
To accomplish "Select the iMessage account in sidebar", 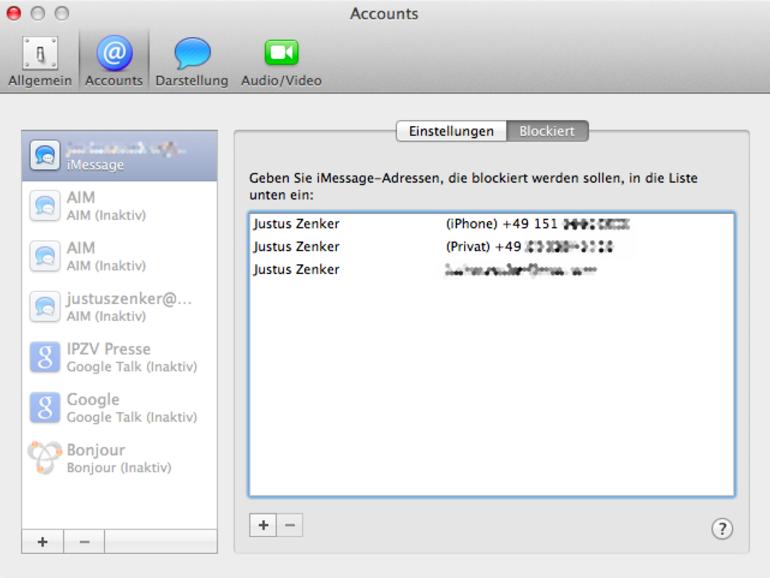I will 119,156.
